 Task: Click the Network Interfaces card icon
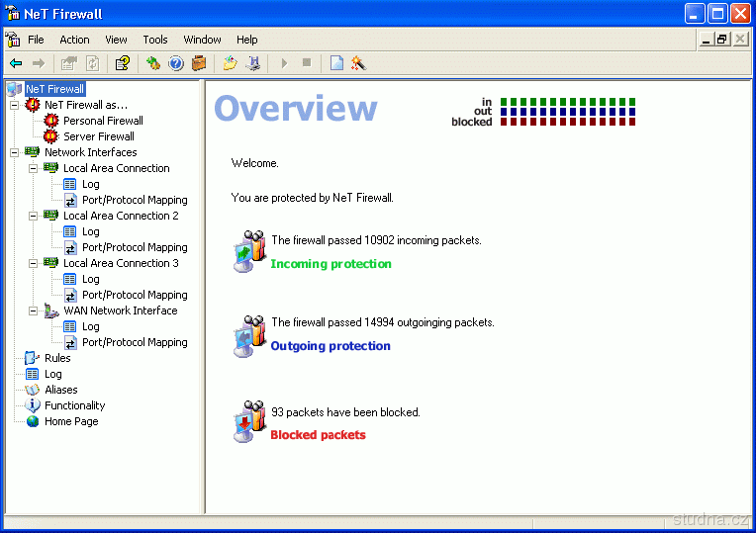pyautogui.click(x=33, y=152)
